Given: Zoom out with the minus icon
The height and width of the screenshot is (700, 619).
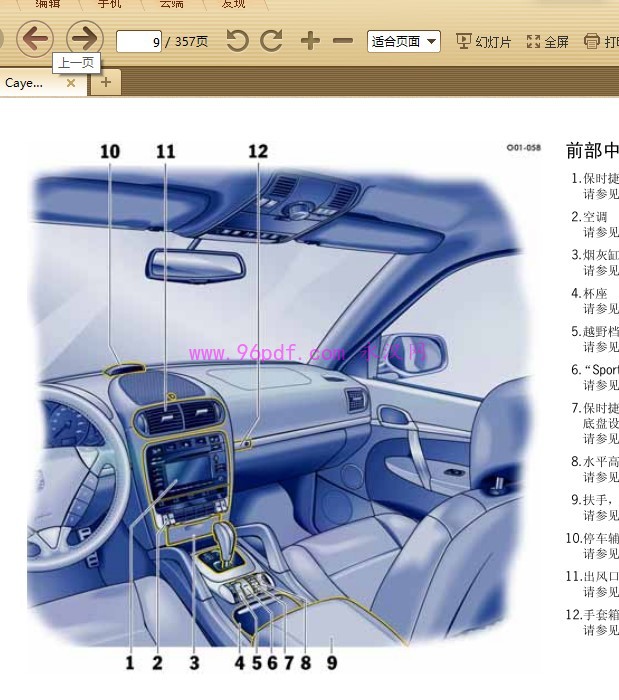Looking at the screenshot, I should point(343,41).
